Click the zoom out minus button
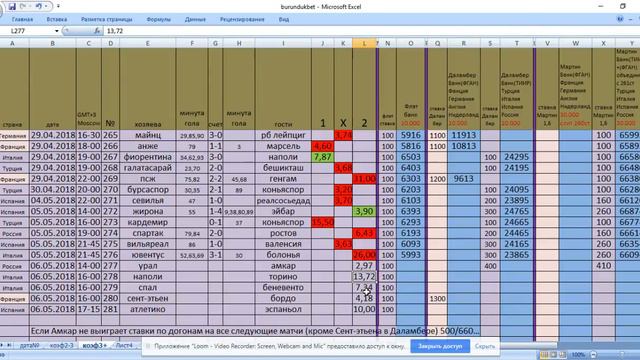 coord(593,355)
